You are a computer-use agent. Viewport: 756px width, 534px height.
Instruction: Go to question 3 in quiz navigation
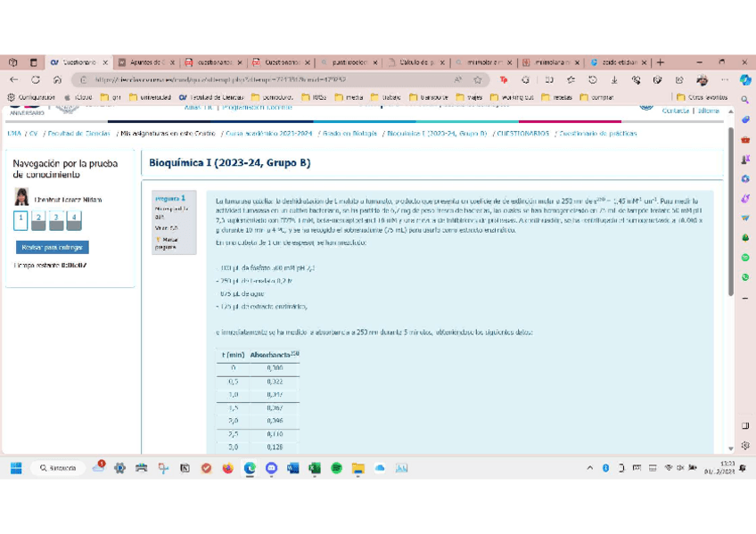point(56,219)
